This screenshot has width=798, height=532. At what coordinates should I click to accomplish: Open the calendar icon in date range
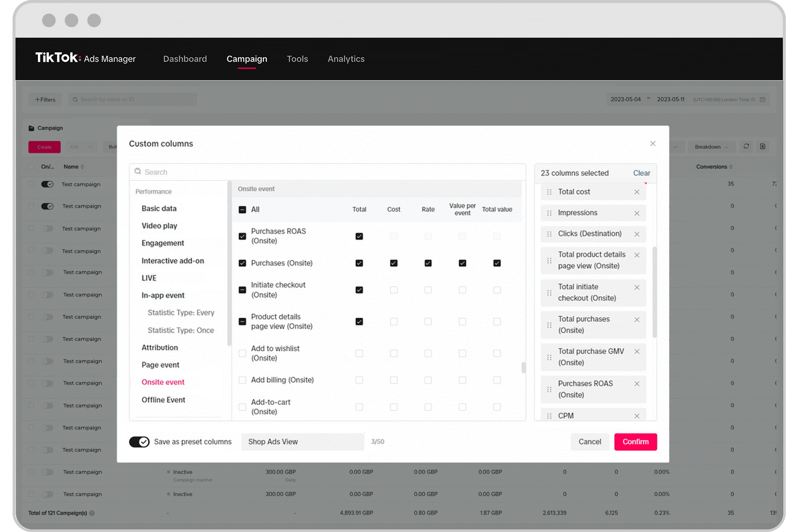763,99
